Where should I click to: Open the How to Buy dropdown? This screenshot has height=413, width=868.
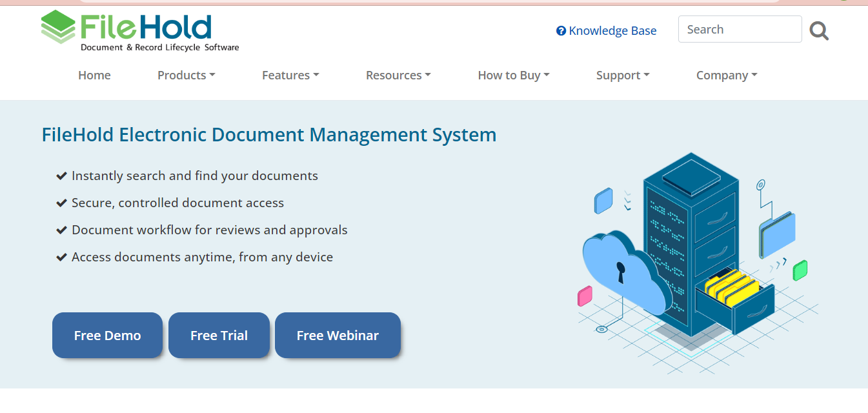pos(514,76)
